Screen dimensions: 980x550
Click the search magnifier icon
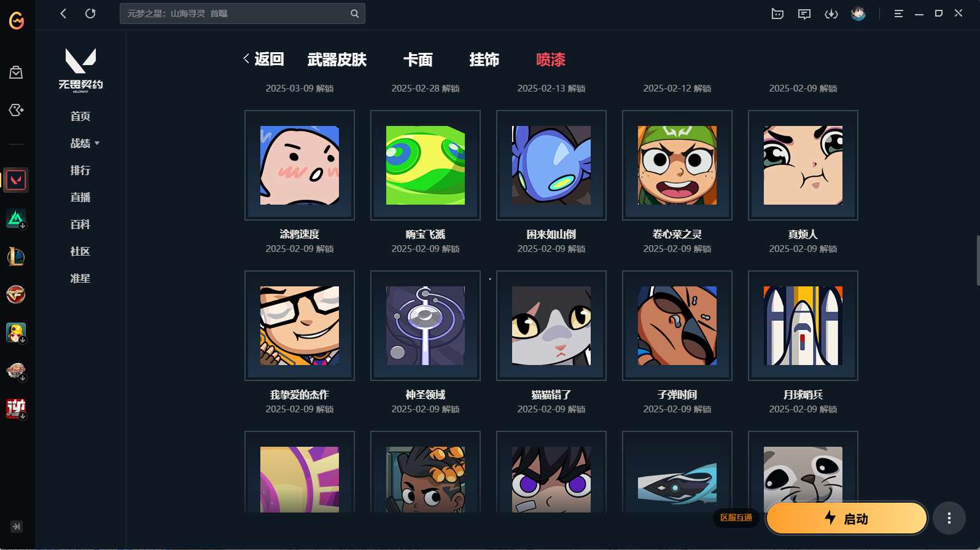pos(355,14)
